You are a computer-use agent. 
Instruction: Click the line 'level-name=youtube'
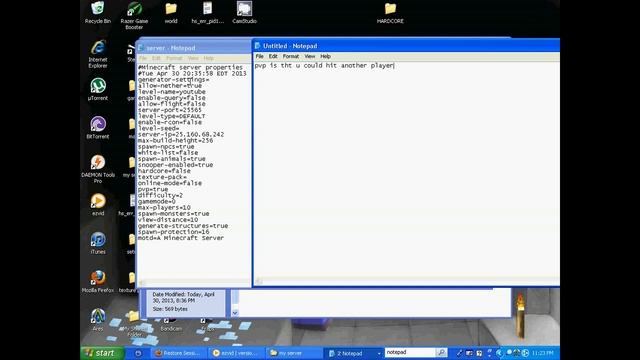click(x=171, y=92)
